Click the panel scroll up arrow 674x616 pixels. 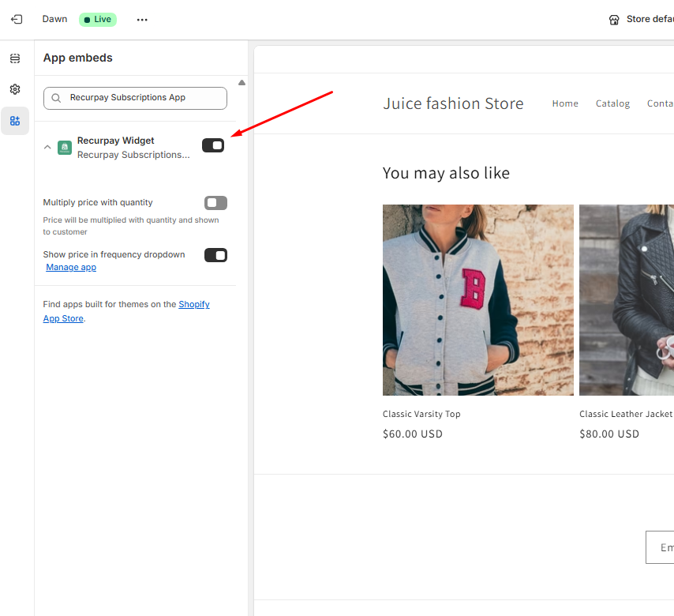242,83
